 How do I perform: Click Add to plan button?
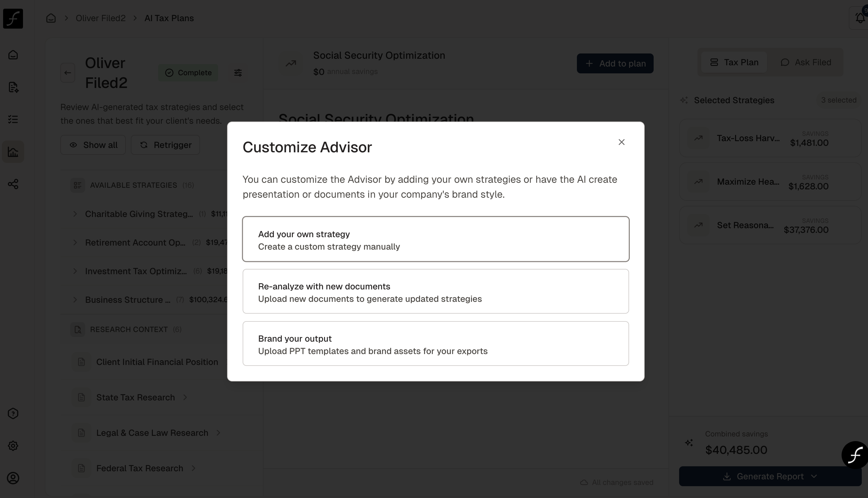coord(615,63)
